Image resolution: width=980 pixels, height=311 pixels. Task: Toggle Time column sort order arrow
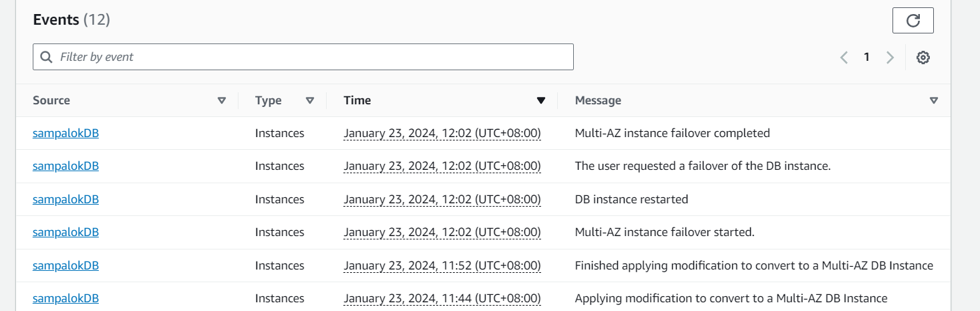pos(541,101)
